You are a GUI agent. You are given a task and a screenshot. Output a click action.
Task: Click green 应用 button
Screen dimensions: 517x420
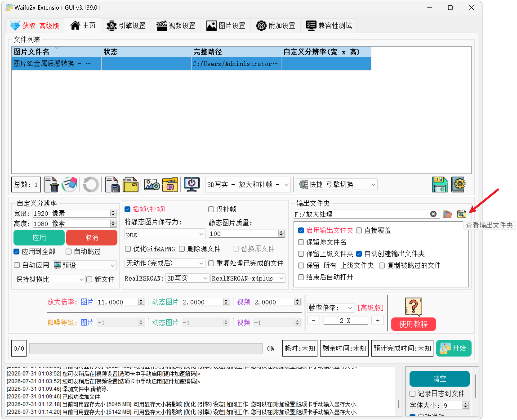(x=39, y=237)
